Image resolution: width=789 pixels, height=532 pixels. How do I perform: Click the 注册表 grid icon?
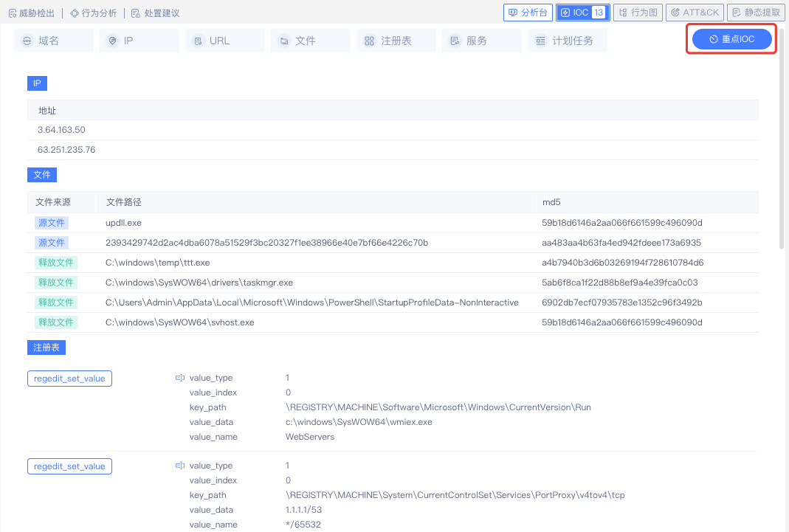pos(369,41)
